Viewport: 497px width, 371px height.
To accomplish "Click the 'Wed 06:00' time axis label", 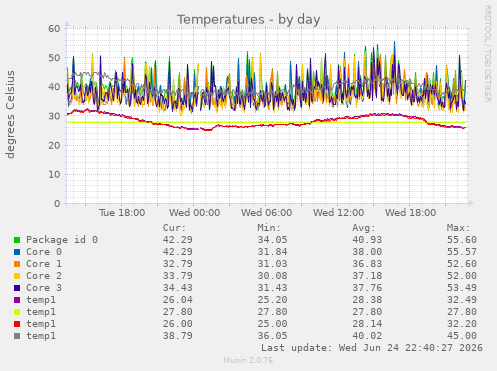I will click(x=266, y=213).
